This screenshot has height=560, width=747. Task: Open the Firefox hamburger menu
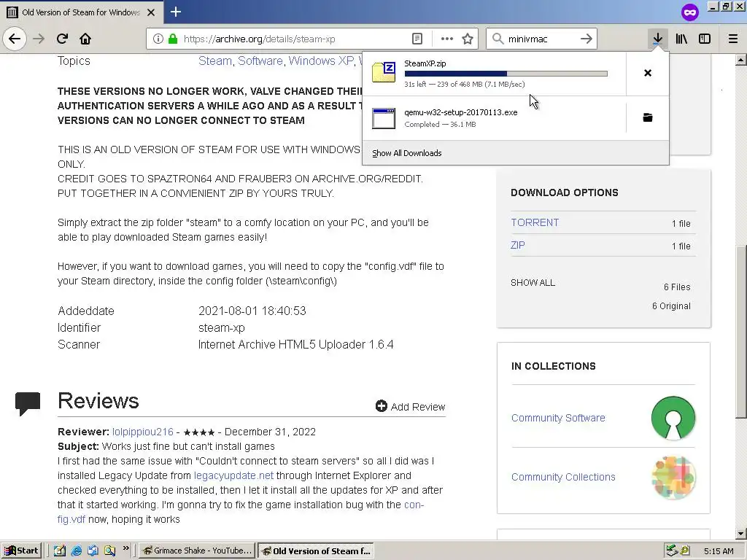(x=732, y=39)
